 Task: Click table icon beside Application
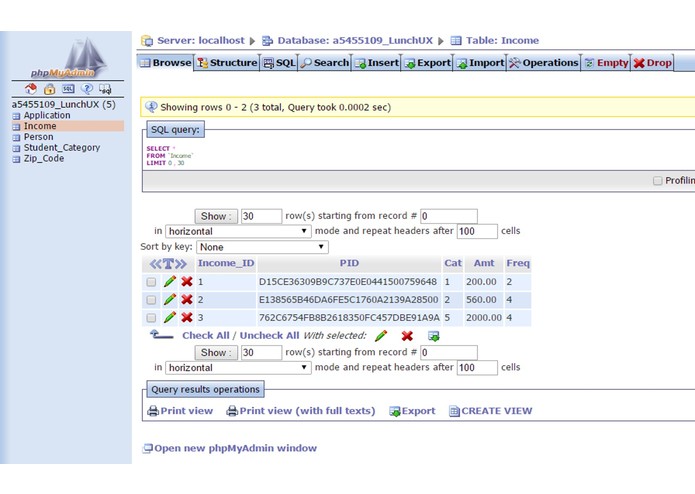(x=16, y=116)
